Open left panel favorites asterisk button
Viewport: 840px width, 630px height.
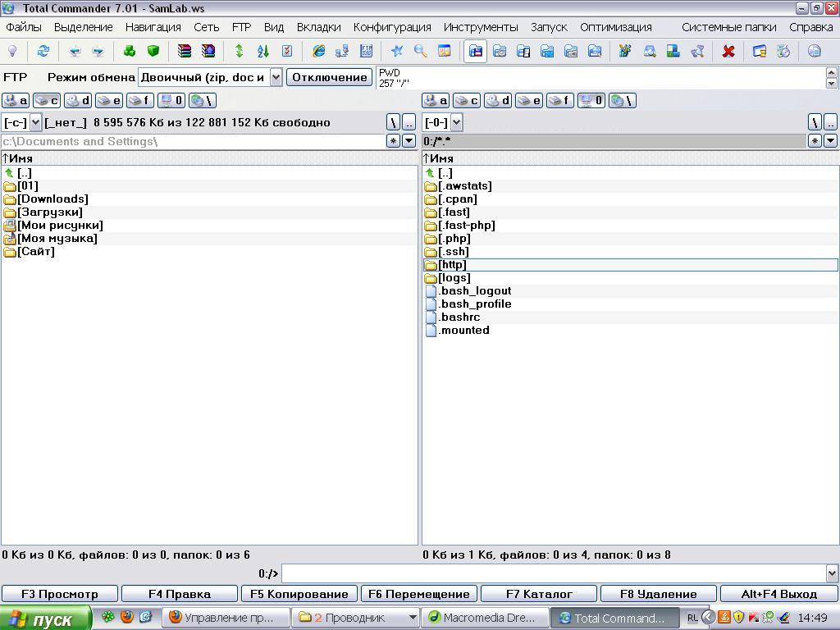pyautogui.click(x=393, y=141)
